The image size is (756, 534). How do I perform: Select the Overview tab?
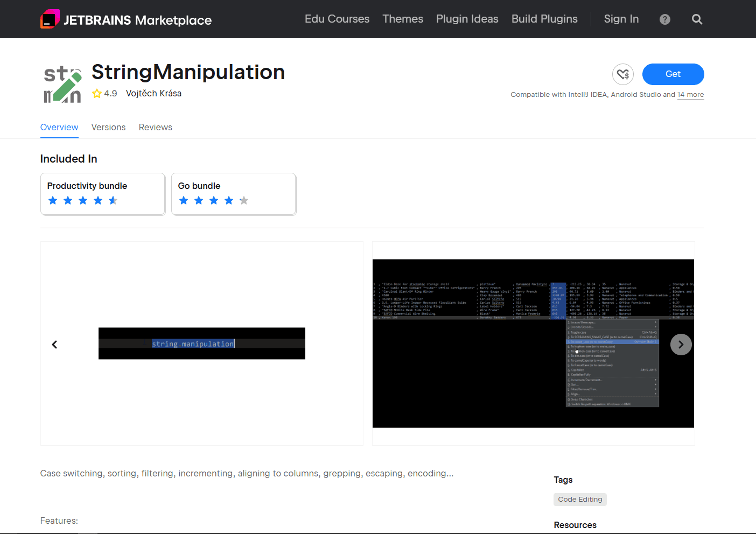coord(59,128)
